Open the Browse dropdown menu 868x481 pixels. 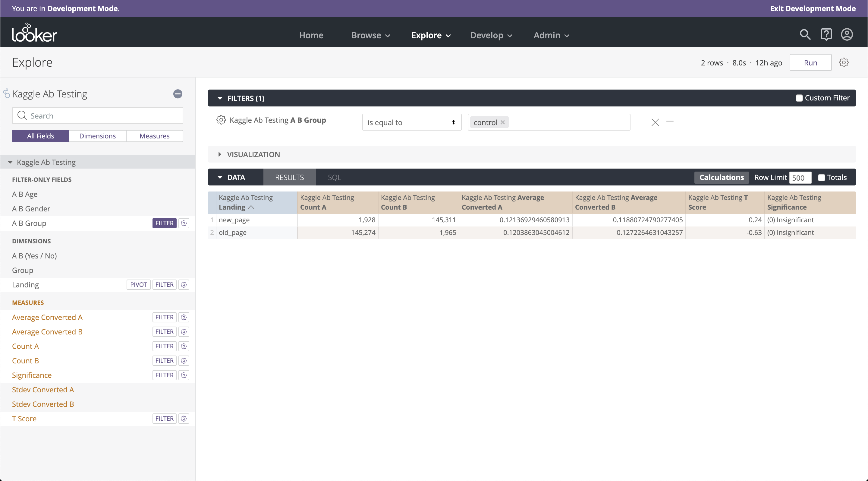(370, 35)
